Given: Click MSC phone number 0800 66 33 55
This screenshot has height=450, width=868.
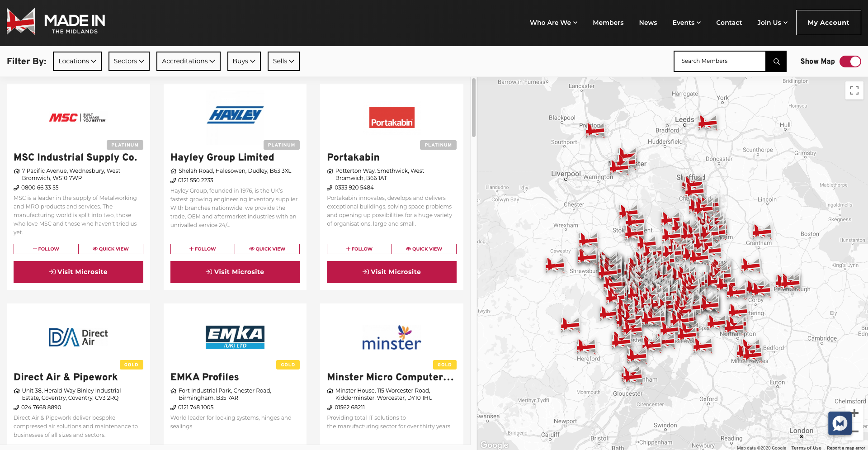Looking at the screenshot, I should pyautogui.click(x=40, y=188).
